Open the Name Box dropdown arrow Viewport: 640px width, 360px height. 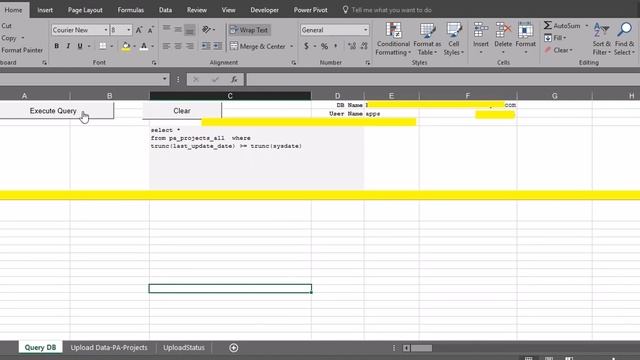(x=164, y=79)
